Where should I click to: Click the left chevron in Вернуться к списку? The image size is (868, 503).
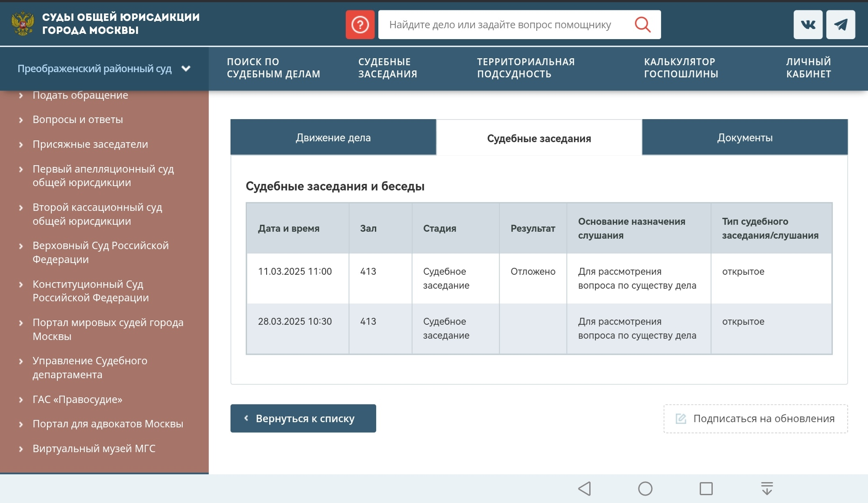click(246, 418)
